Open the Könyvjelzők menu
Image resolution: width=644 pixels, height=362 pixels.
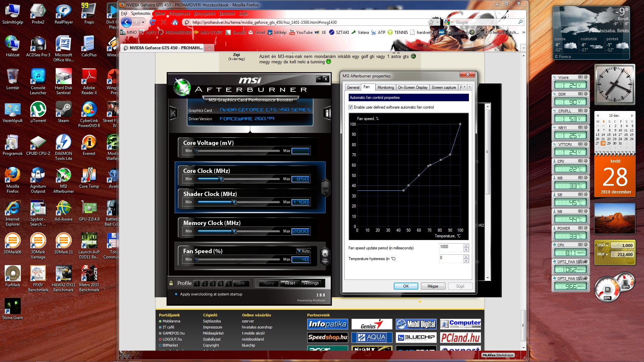(x=205, y=13)
